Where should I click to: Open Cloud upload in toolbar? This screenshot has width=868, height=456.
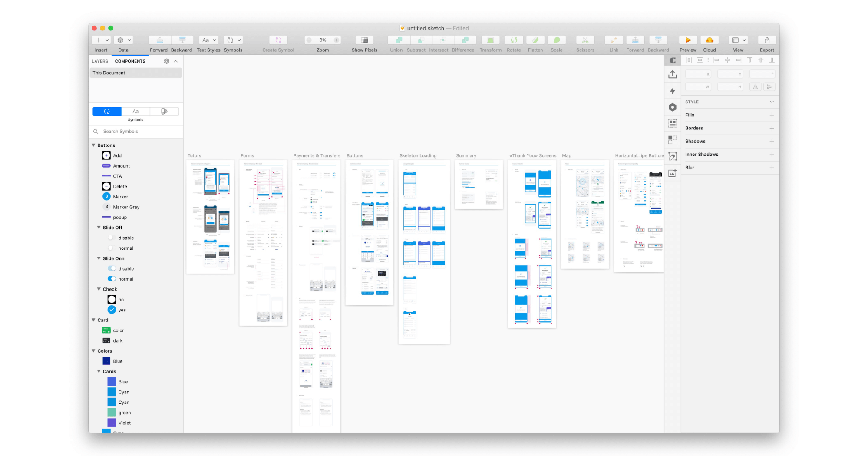709,40
